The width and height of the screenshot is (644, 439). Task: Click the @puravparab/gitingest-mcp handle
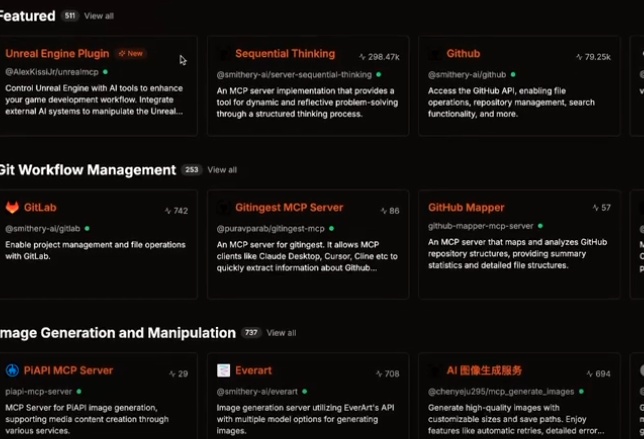pos(271,228)
